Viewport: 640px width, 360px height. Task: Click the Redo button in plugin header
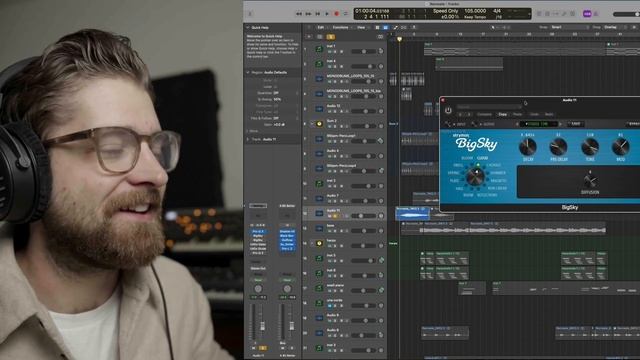click(549, 114)
